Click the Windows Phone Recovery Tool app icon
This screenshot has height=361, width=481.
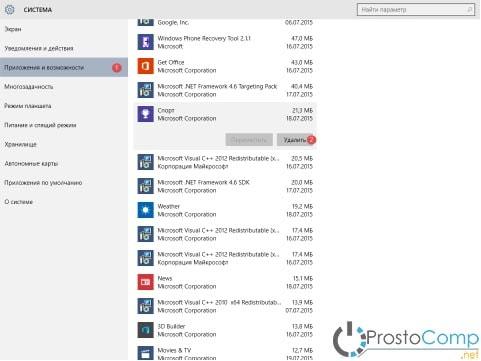click(145, 42)
